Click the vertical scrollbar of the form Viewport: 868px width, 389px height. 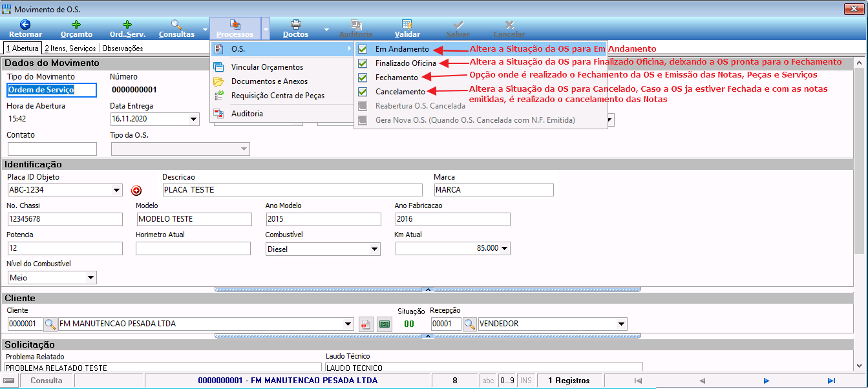(858, 213)
